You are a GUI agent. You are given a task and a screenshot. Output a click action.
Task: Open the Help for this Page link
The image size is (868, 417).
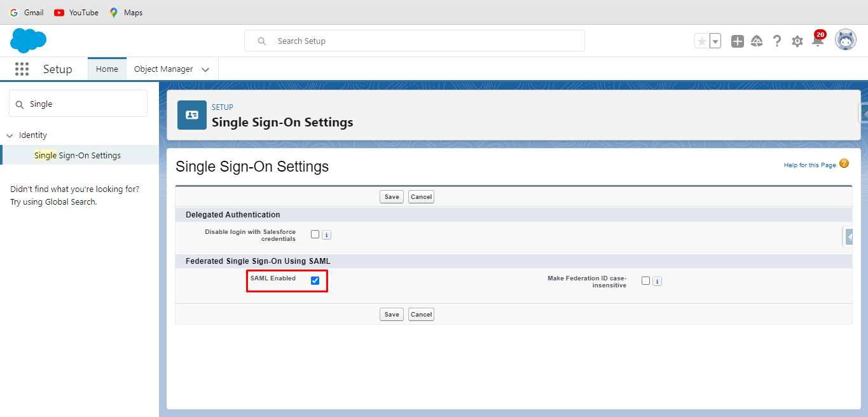(809, 165)
